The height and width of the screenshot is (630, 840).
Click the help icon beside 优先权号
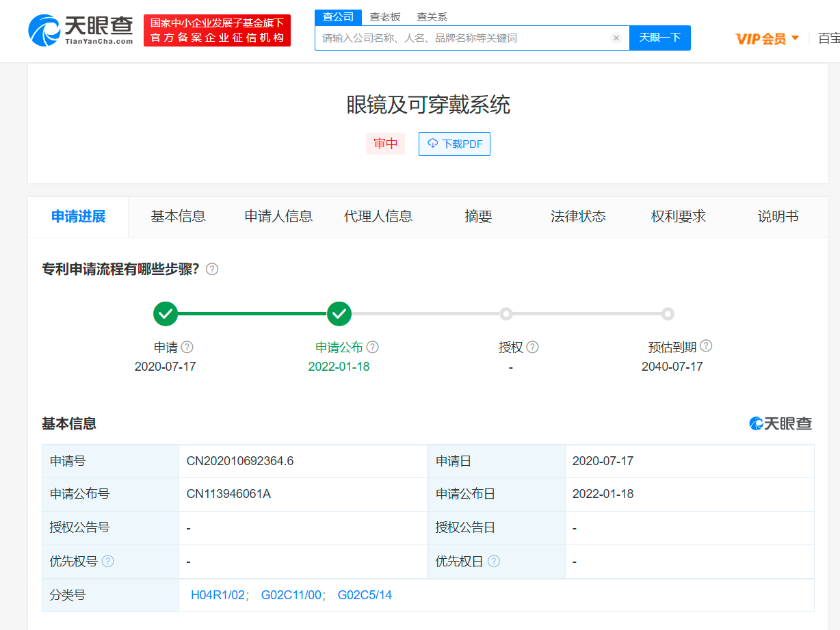click(x=108, y=562)
